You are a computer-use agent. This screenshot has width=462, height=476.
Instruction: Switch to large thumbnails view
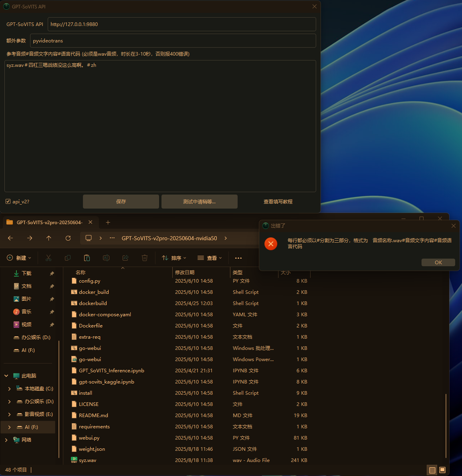pyautogui.click(x=442, y=470)
